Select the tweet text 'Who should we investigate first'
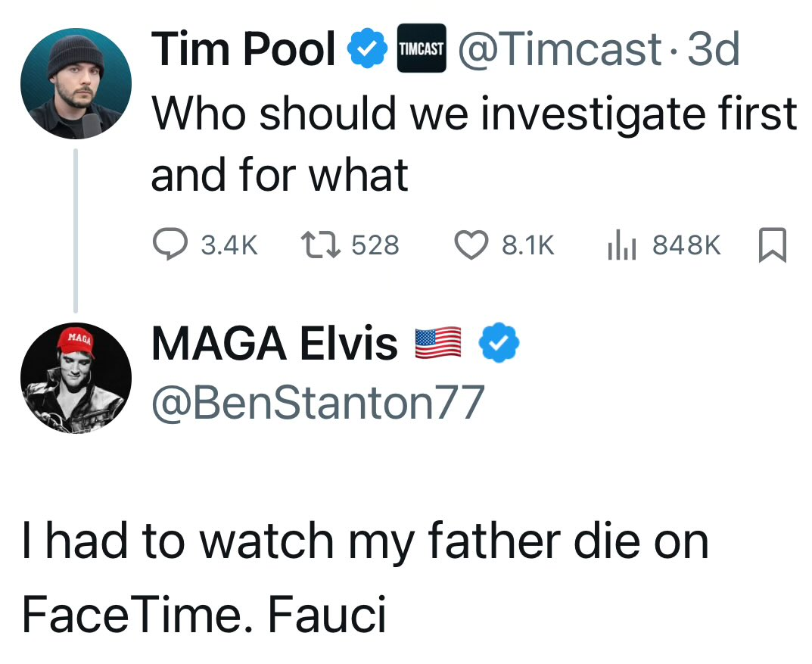The height and width of the screenshot is (664, 812). tap(475, 113)
